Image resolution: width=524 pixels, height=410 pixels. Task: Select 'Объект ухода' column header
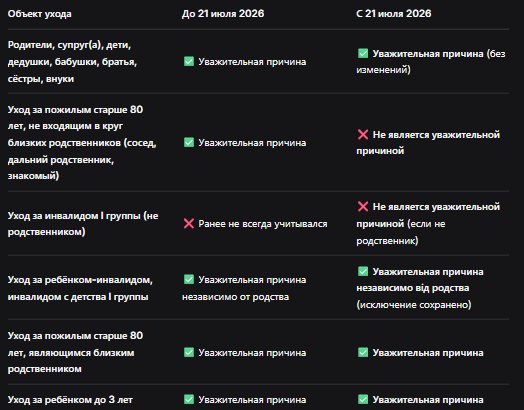click(x=40, y=14)
